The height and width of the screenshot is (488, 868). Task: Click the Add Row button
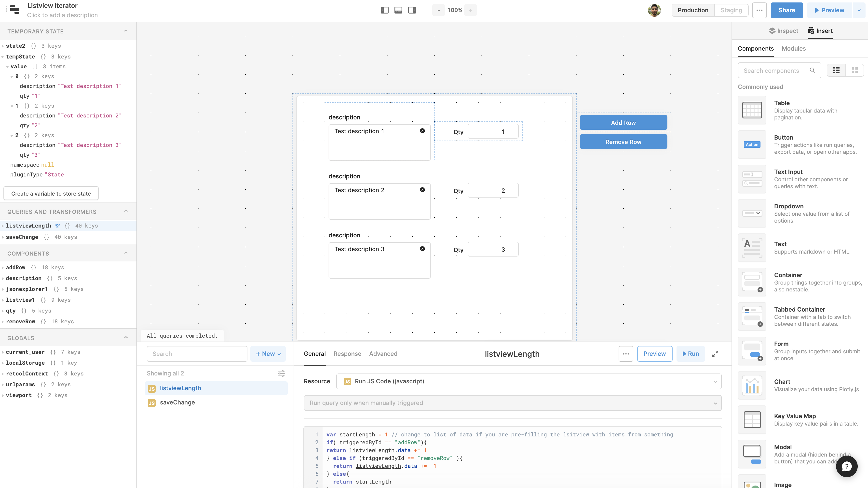point(623,122)
